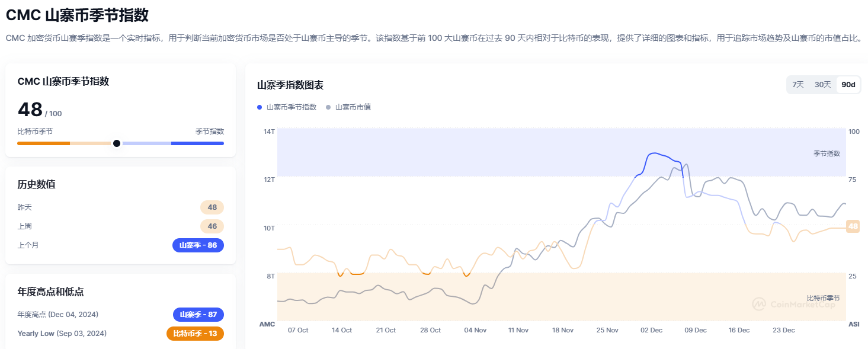Switch to the 7天 time range tab
Image resolution: width=868 pixels, height=349 pixels.
tap(797, 84)
